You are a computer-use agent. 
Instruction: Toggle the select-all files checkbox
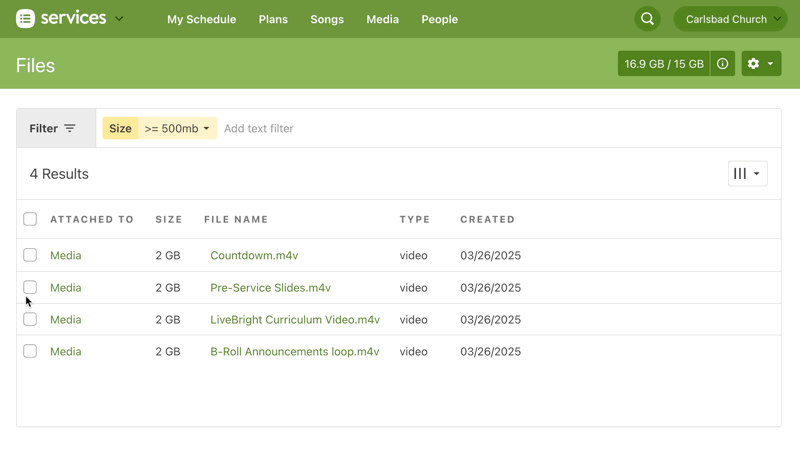[30, 219]
